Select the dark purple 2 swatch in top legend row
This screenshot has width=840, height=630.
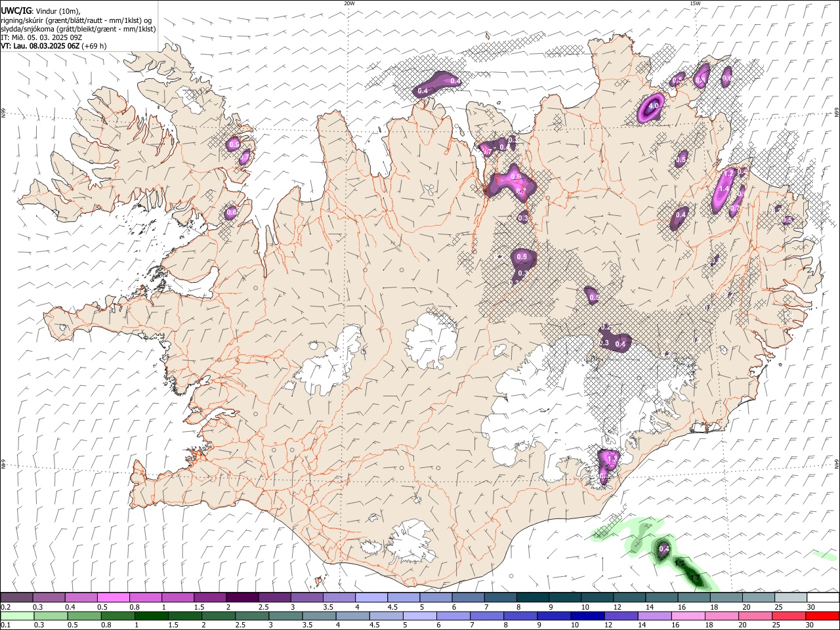241,598
